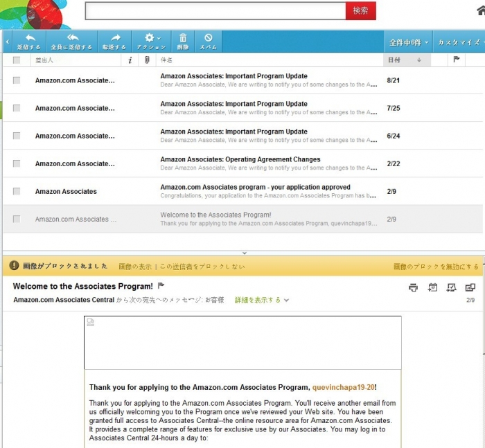Click the broken image placeholder in email

(x=90, y=322)
